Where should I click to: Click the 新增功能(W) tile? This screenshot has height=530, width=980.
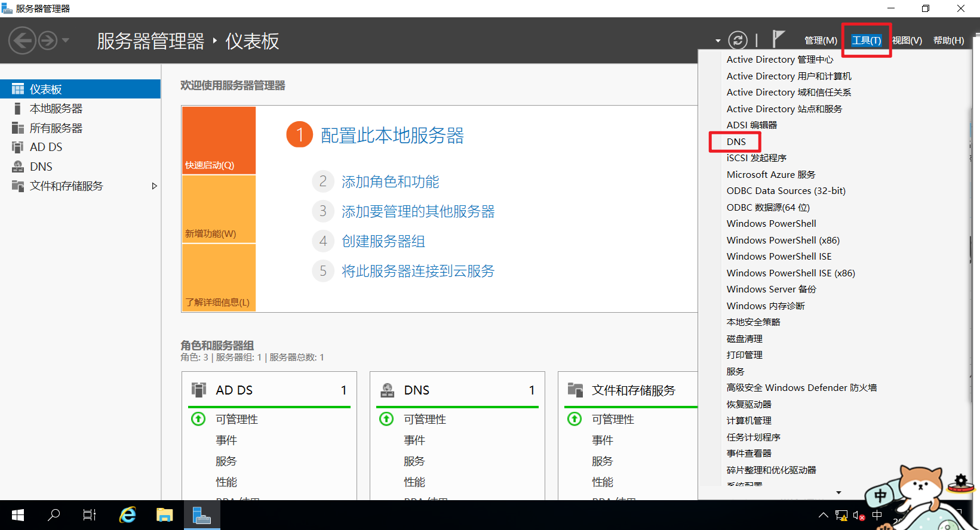tap(219, 209)
